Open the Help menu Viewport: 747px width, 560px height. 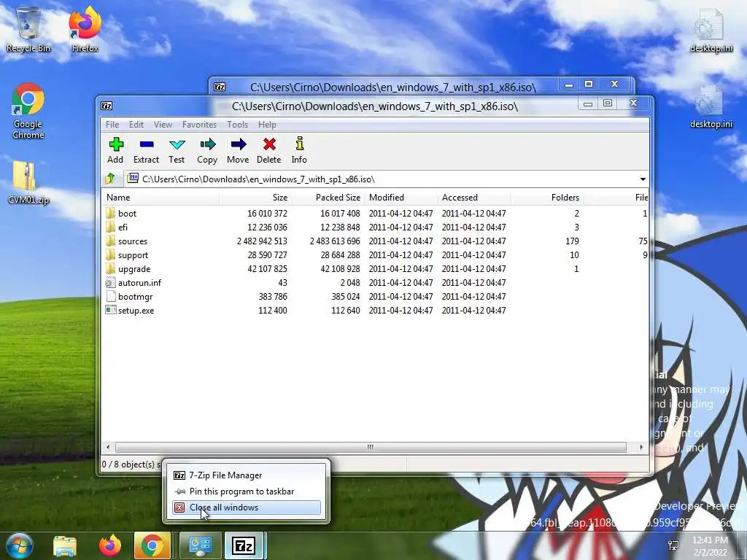(267, 124)
